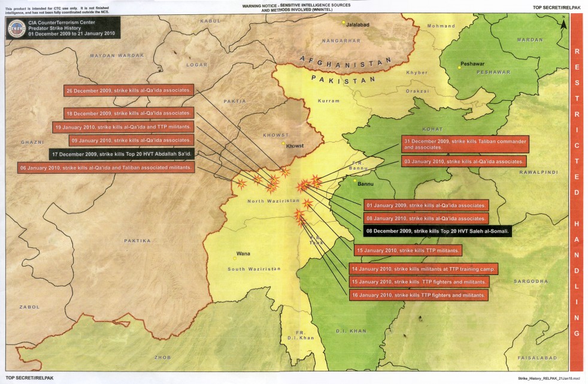Click the 03 January 2010 strike label
The image size is (588, 384).
click(x=463, y=162)
